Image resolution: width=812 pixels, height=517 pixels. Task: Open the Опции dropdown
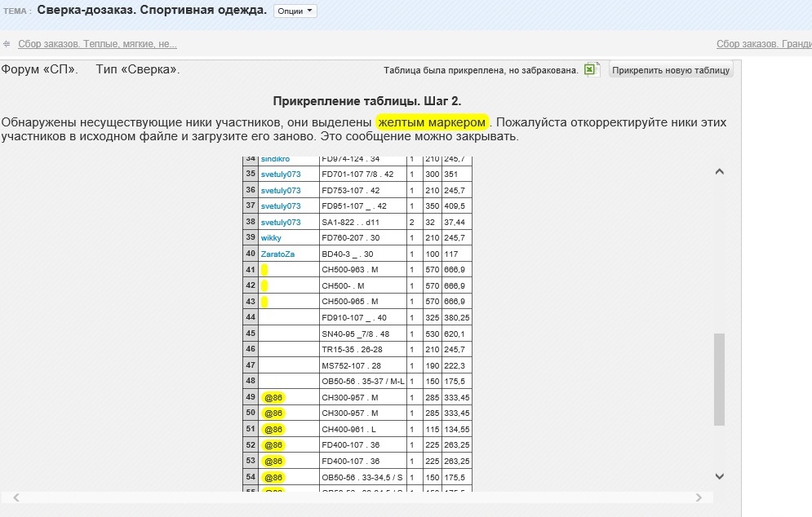(x=295, y=11)
